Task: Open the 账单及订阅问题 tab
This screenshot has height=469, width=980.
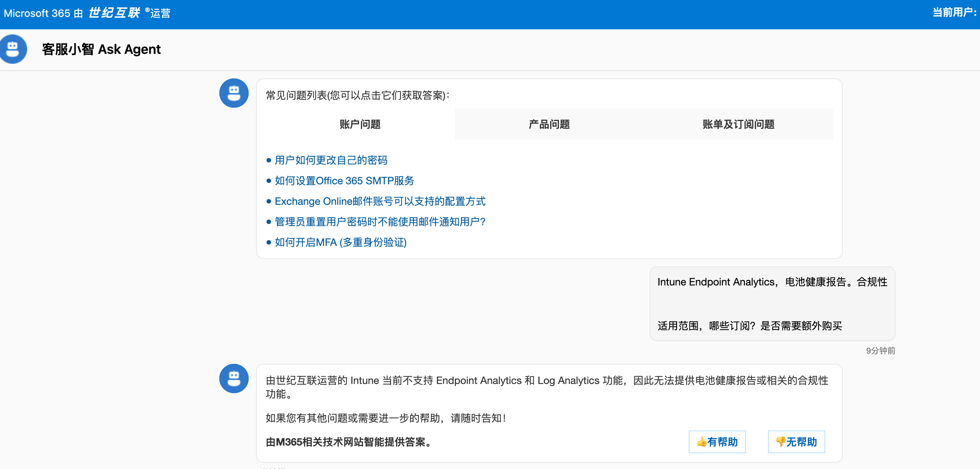Action: point(738,124)
